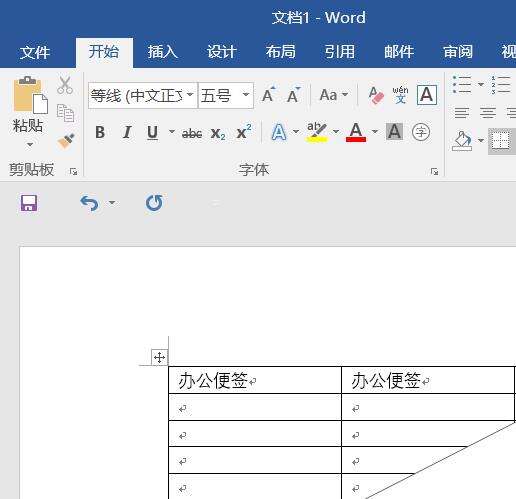Click the Format Painter brush icon
The image size is (516, 499).
coord(66,142)
